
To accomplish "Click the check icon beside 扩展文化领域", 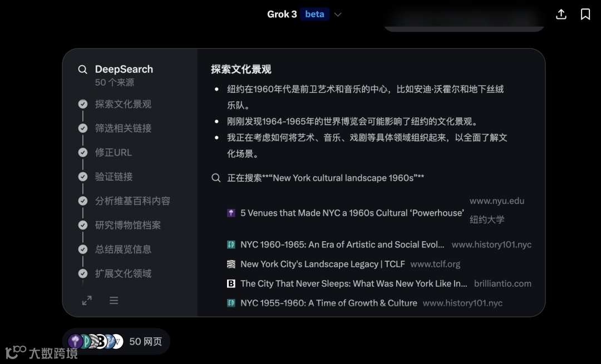I will [x=83, y=273].
